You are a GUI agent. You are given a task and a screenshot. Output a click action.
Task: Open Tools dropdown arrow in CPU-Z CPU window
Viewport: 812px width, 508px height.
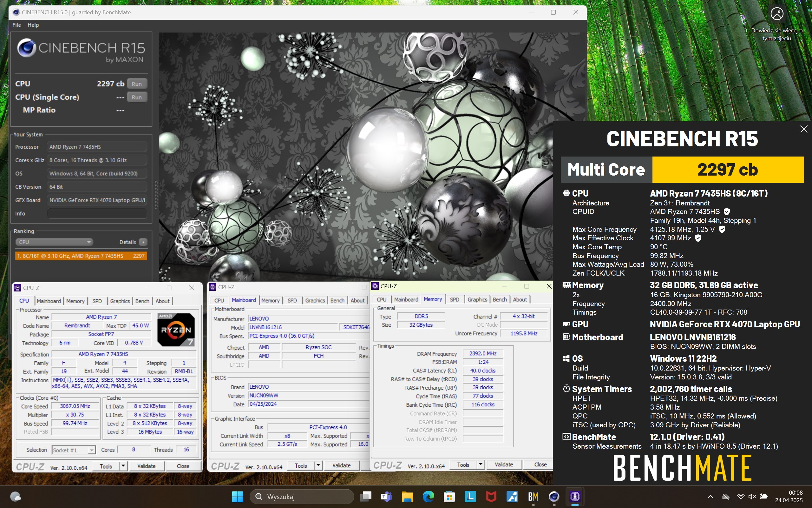pos(123,466)
